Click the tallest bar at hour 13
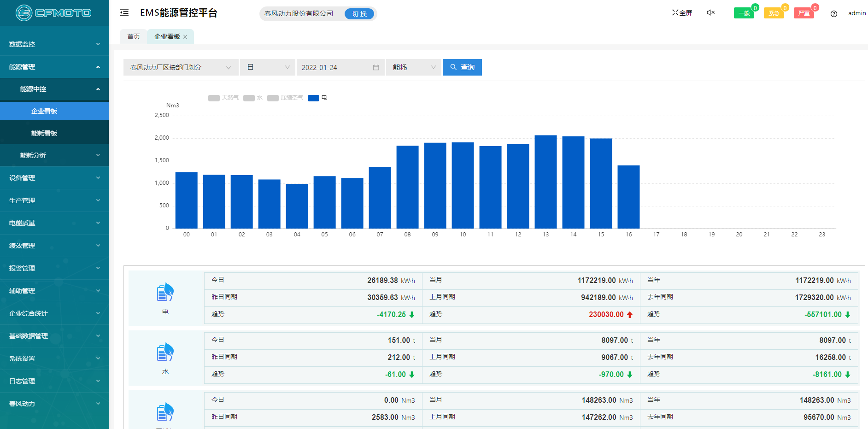 pos(545,182)
